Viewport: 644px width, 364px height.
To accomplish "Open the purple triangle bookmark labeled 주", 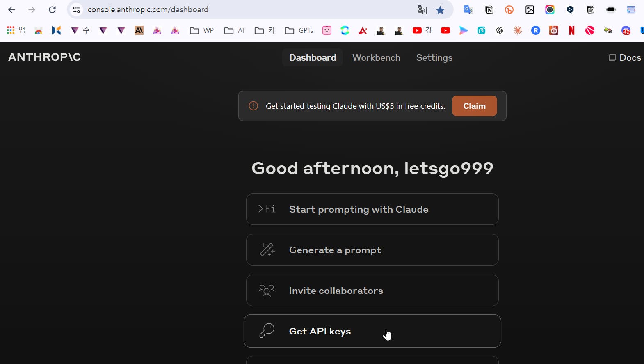I will [80, 30].
